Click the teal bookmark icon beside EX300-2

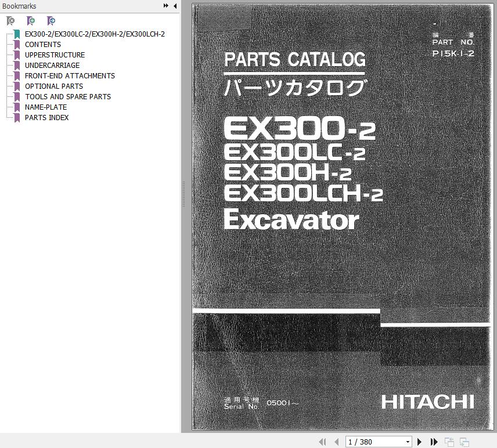point(17,34)
